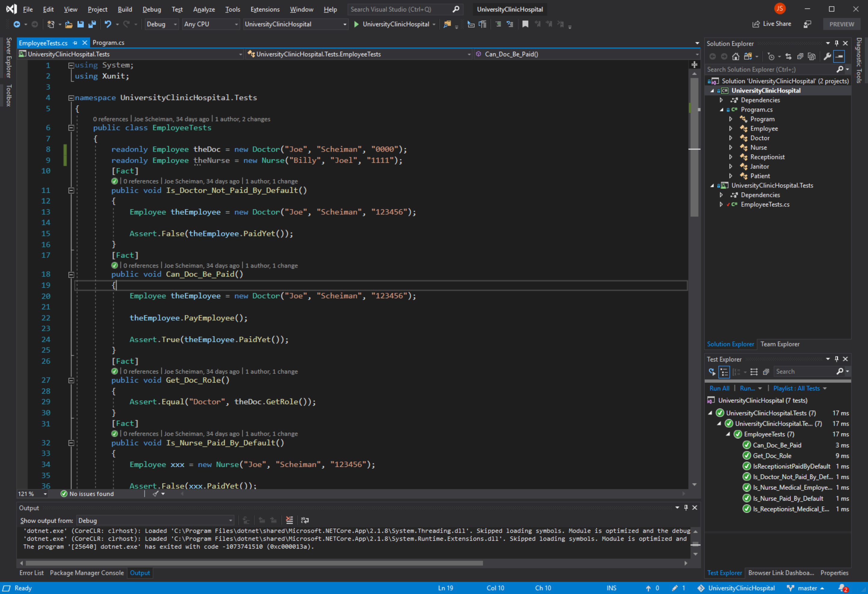Viewport: 868px width, 594px height.
Task: Click the split editor icon above scrollbar
Action: click(x=694, y=65)
